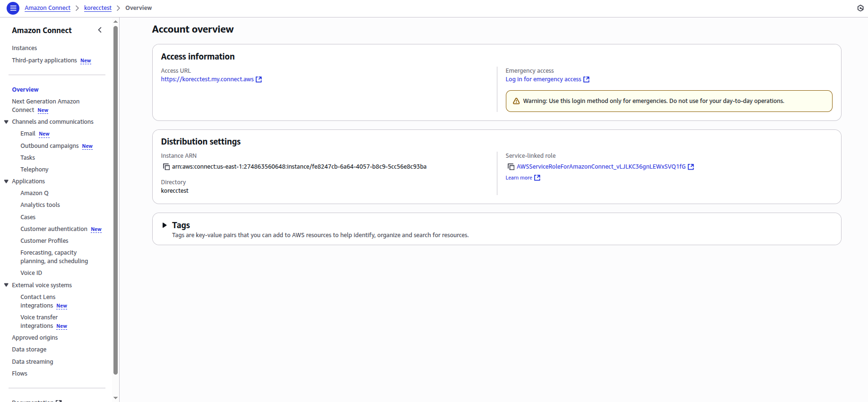This screenshot has height=402, width=868.
Task: Copy the service-linked role name
Action: [511, 167]
